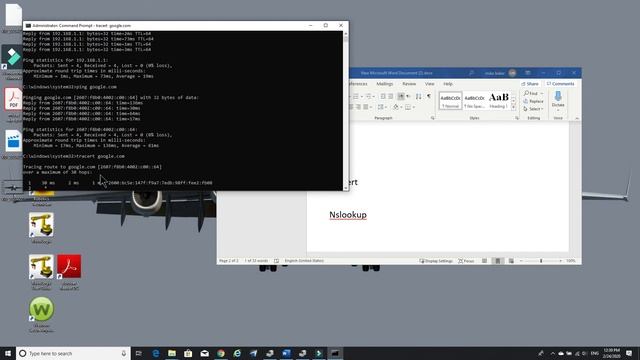The width and height of the screenshot is (640, 360).
Task: Click the zoom in plus button
Action: pos(560,260)
